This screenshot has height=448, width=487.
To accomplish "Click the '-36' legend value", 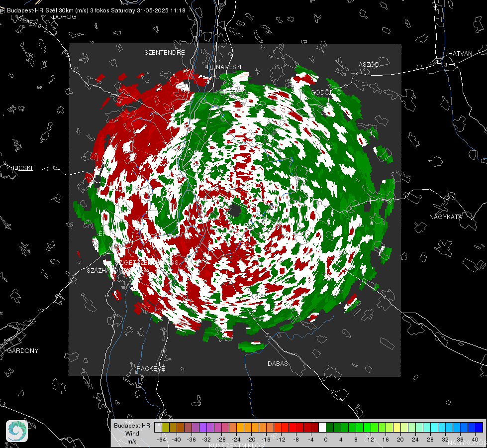I will point(192,440).
